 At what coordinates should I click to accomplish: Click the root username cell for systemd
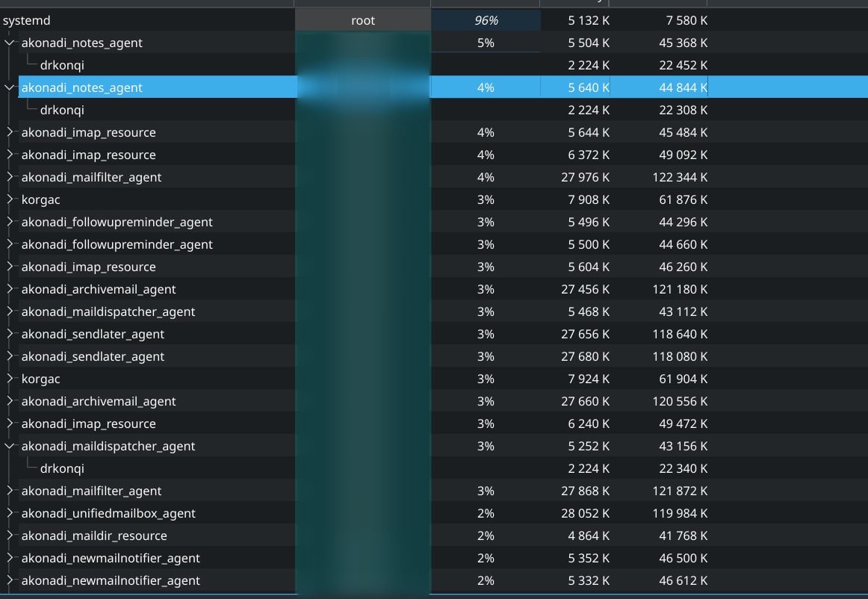point(363,20)
